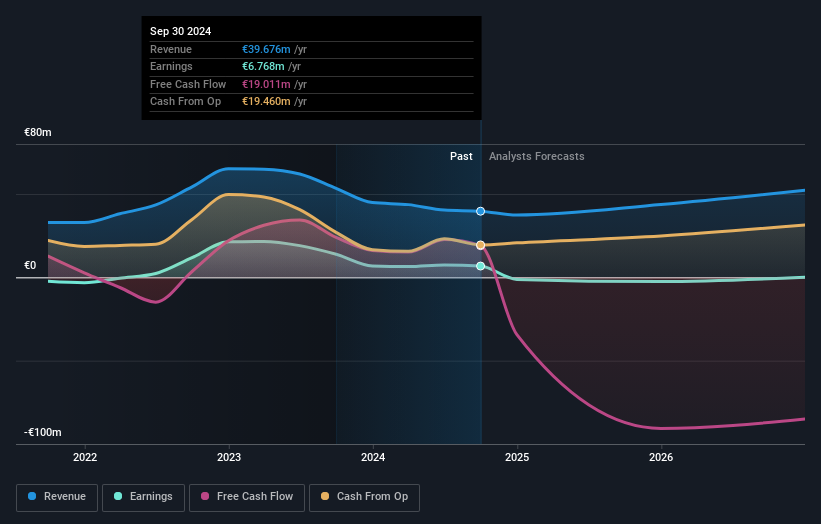The image size is (821, 524).
Task: Click the 2023 x-axis label
Action: tap(229, 458)
